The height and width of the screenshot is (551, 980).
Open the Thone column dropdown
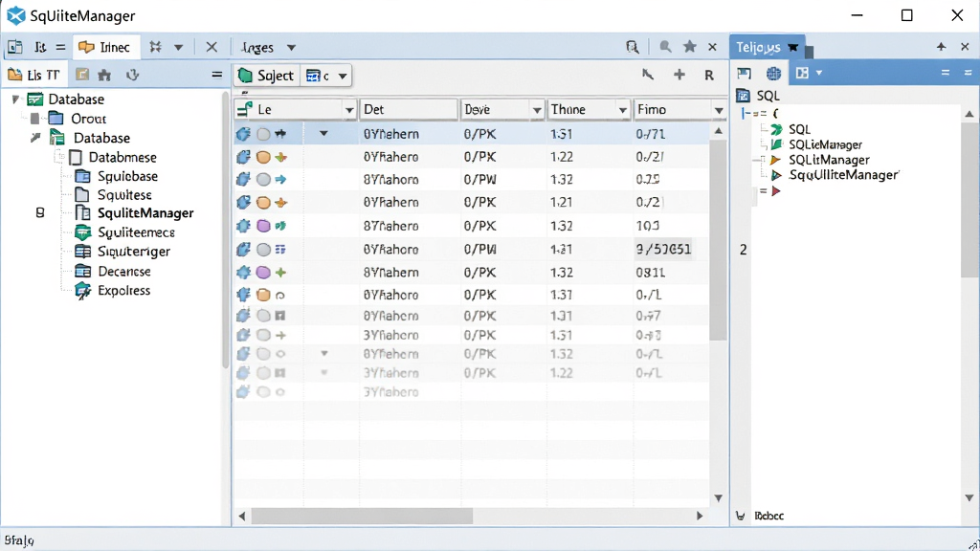click(x=622, y=111)
